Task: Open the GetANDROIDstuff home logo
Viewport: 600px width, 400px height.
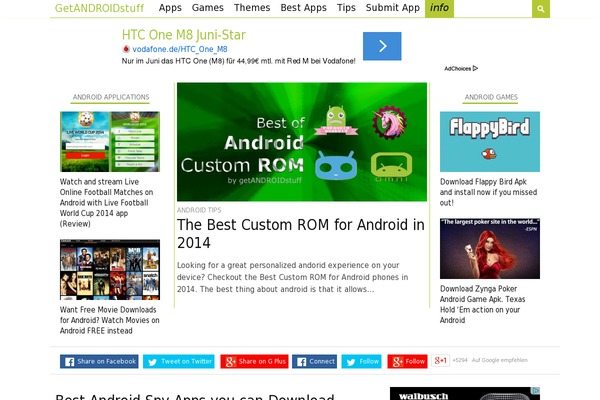Action: [99, 8]
